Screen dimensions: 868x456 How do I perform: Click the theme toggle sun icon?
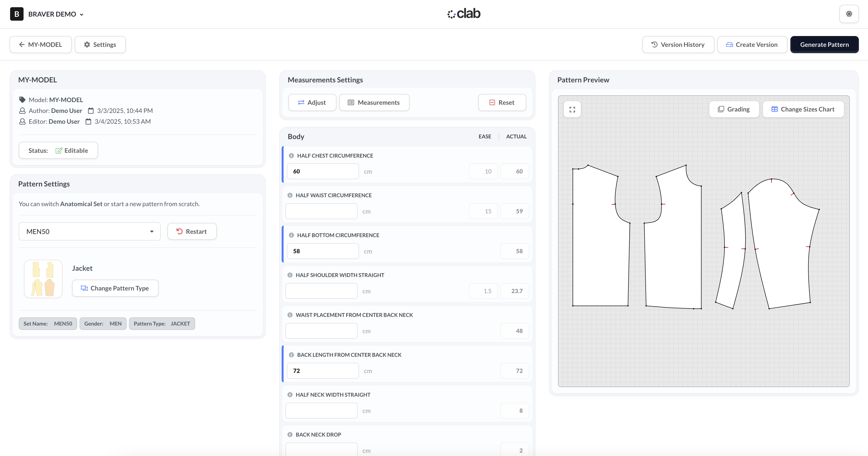[x=849, y=14]
